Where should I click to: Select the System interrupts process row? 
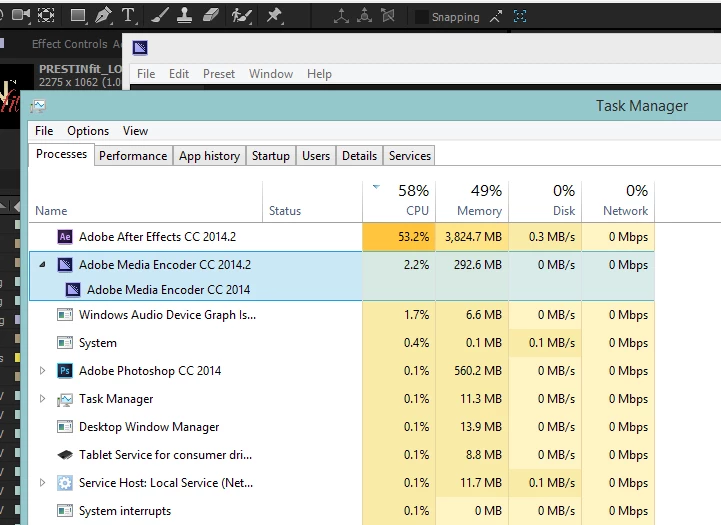(x=342, y=511)
